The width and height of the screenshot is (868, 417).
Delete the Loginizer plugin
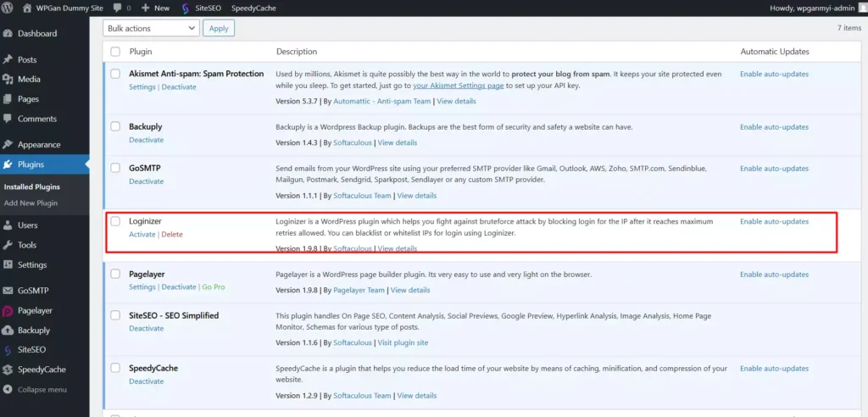(172, 234)
